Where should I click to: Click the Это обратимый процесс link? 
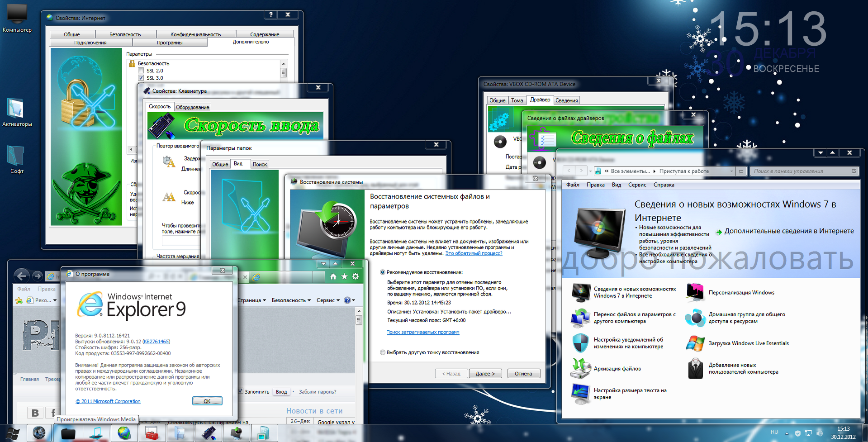click(x=474, y=253)
